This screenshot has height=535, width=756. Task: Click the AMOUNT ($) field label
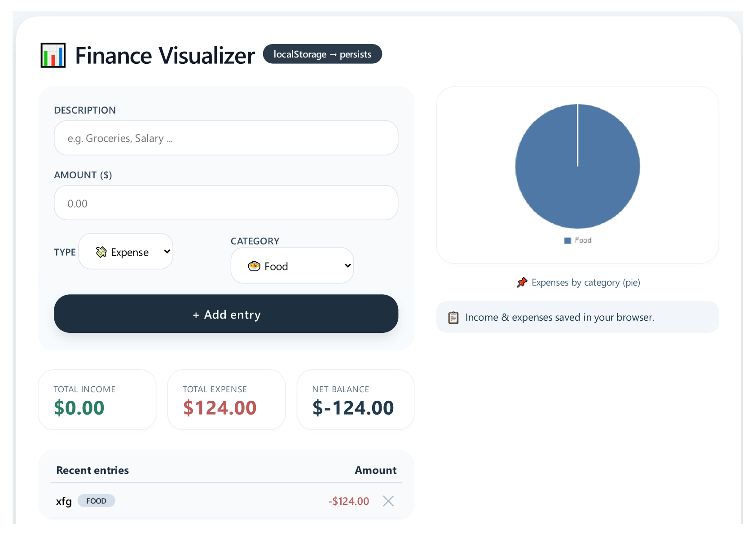[83, 175]
